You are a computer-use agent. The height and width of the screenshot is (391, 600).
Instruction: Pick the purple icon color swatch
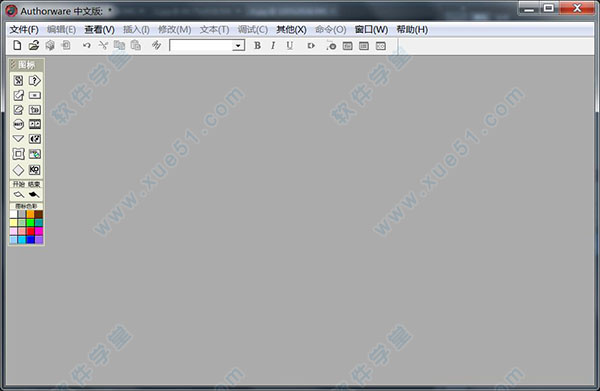[x=39, y=240]
